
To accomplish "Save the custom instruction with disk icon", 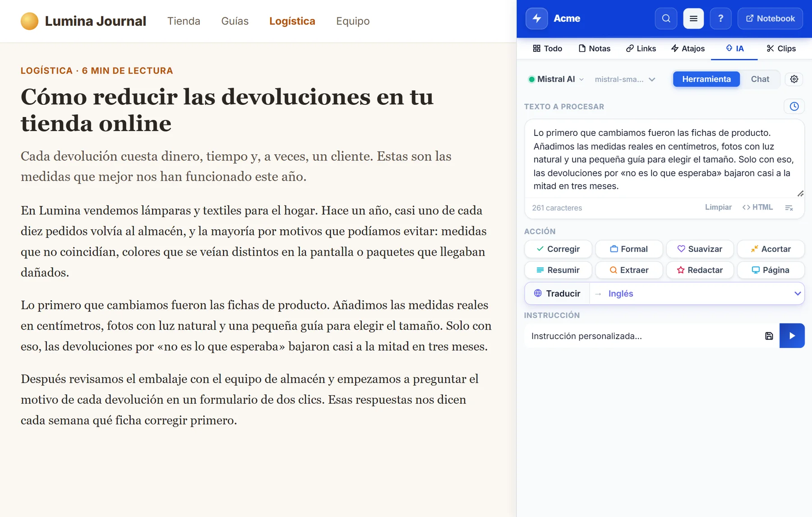I will click(x=769, y=336).
